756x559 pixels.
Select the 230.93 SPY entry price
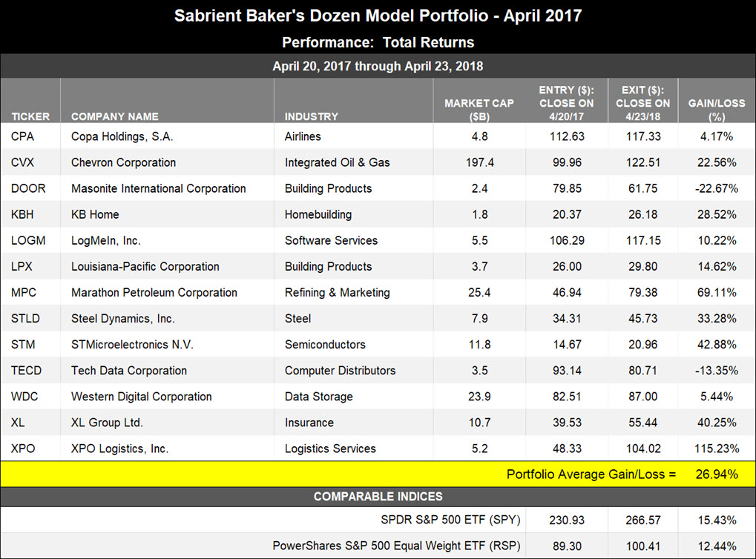(567, 520)
